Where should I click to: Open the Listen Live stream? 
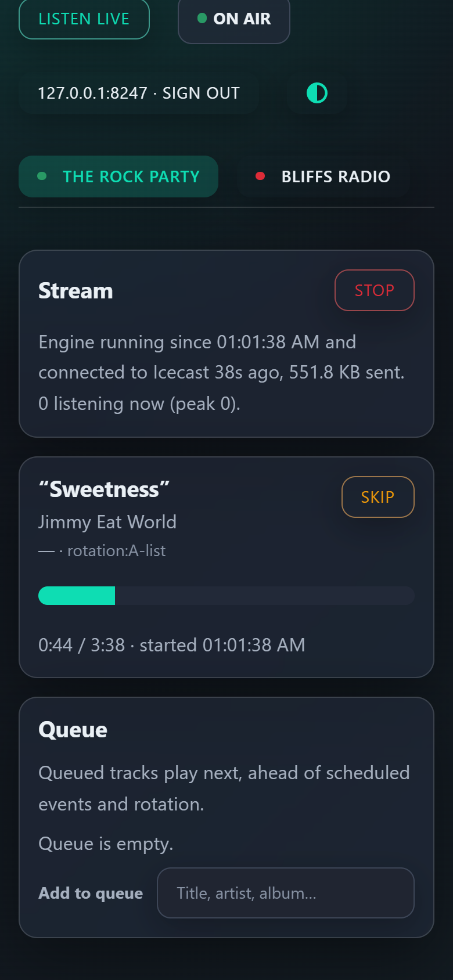coord(84,19)
